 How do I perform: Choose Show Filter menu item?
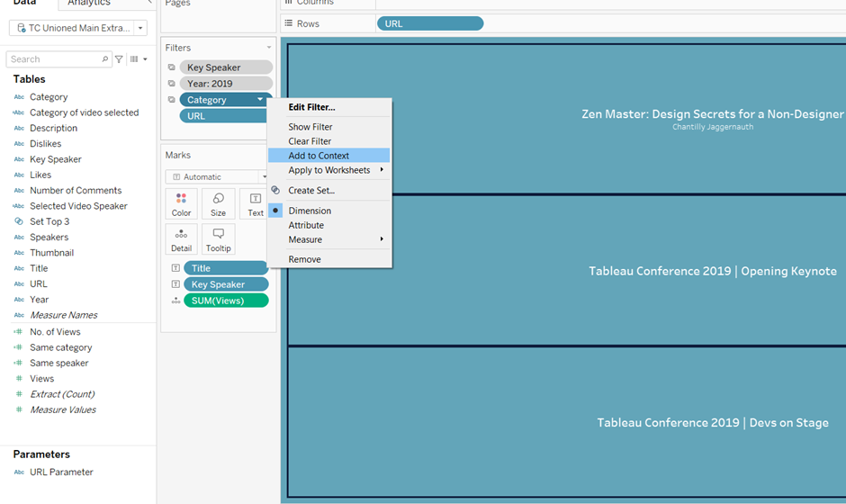310,127
